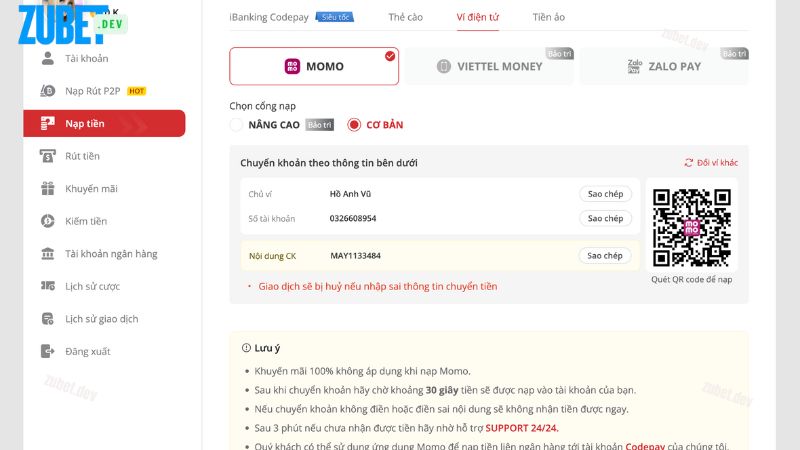Select the NÂNG CAO radio option
The height and width of the screenshot is (450, 800).
coord(236,125)
